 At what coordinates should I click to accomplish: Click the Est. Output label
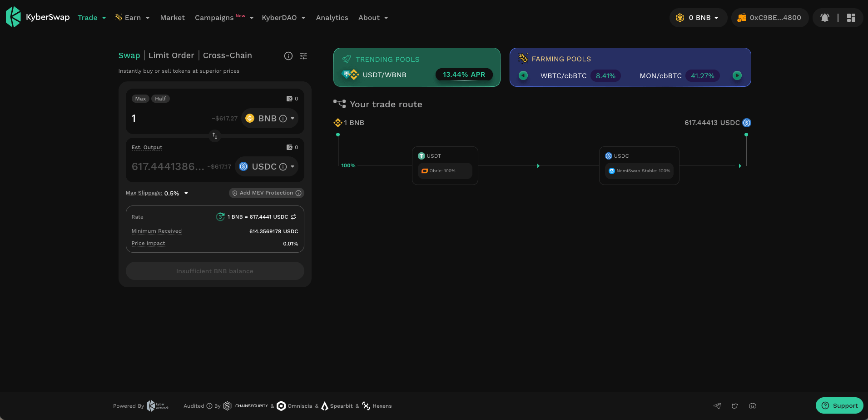coord(147,147)
